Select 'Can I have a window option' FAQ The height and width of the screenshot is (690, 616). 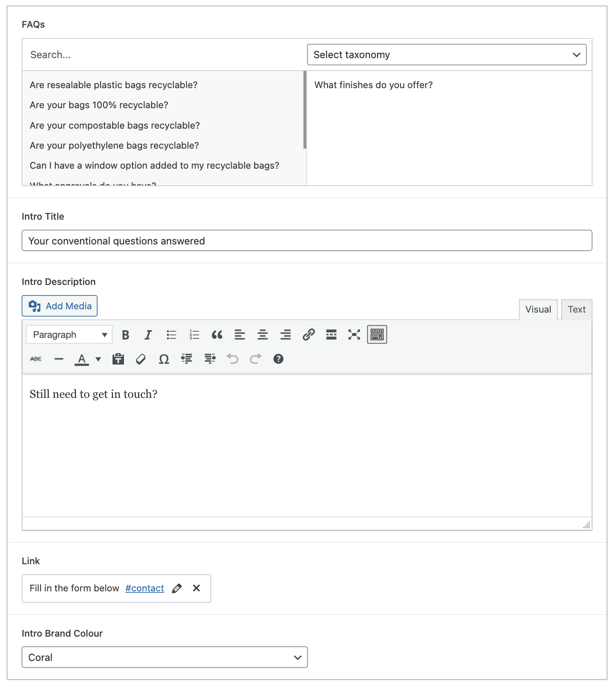click(x=154, y=165)
